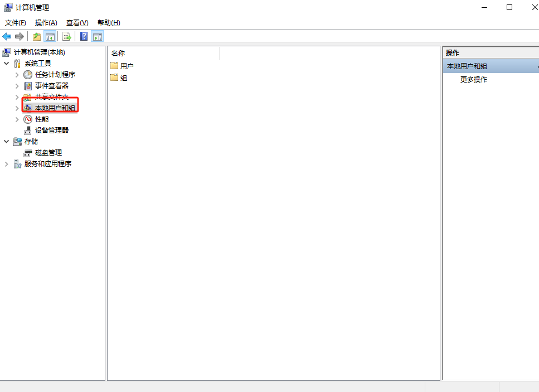Open the 查看(V) menu
Image resolution: width=539 pixels, height=392 pixels.
77,23
